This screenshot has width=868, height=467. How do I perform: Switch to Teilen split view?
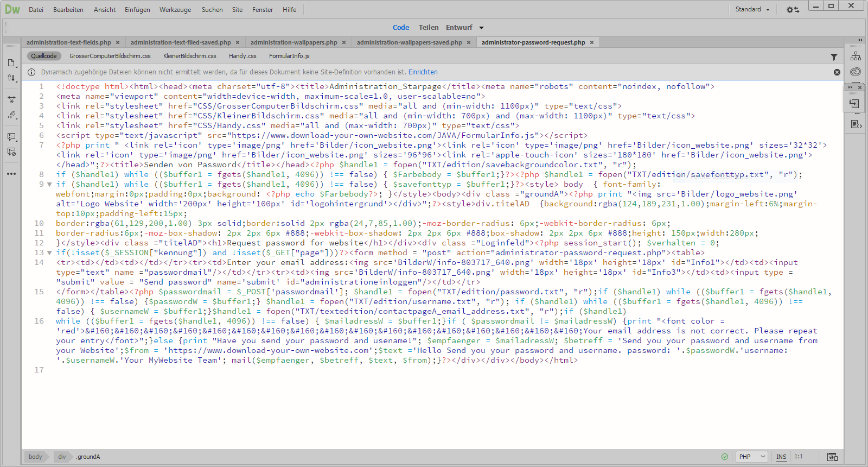[429, 28]
